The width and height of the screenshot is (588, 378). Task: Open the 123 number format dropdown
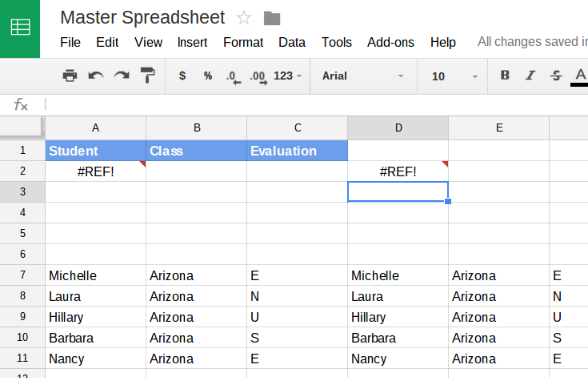coord(287,76)
